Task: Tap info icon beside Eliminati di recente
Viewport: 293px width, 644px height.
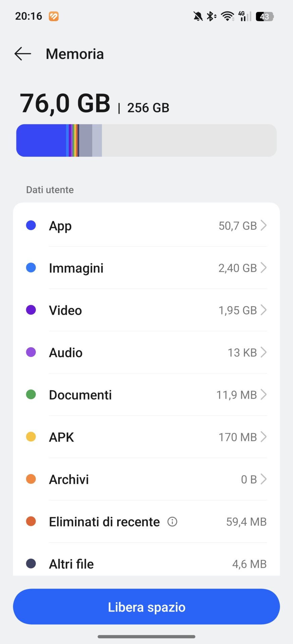Action: 172,522
